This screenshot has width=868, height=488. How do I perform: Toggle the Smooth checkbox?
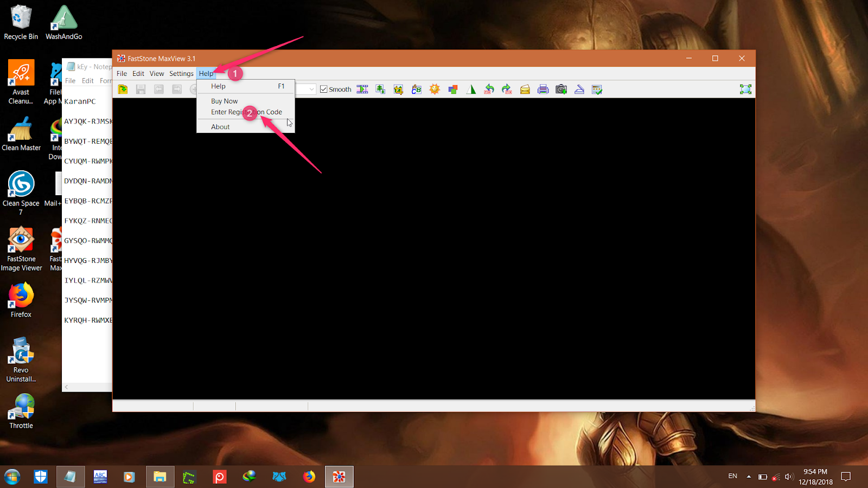point(324,89)
